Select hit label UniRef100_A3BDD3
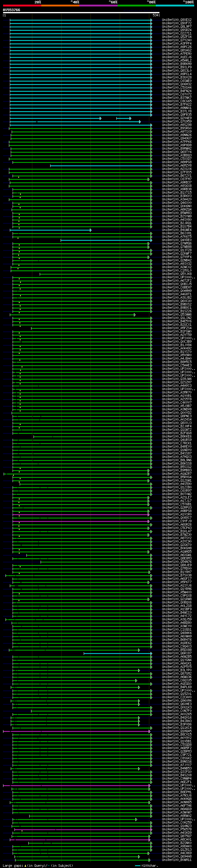 (177, 155)
